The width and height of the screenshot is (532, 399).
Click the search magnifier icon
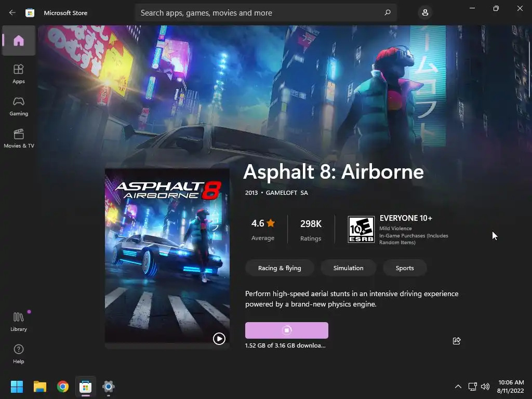pyautogui.click(x=388, y=12)
